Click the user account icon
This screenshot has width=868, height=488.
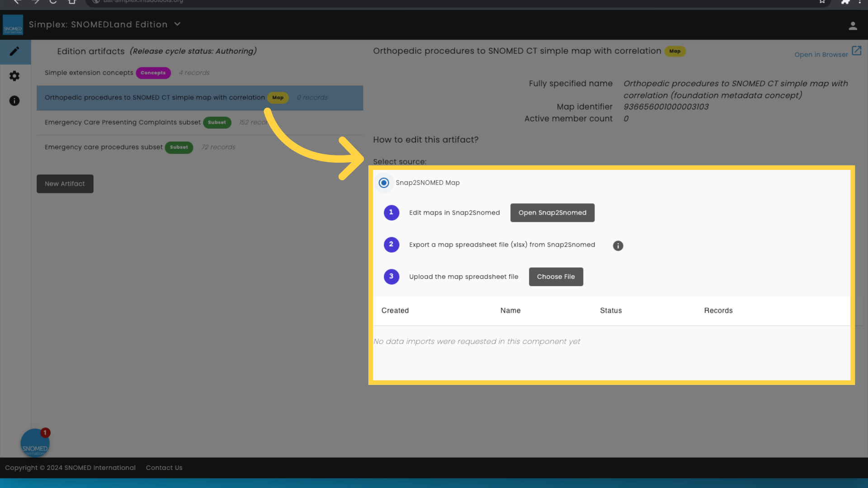[853, 26]
